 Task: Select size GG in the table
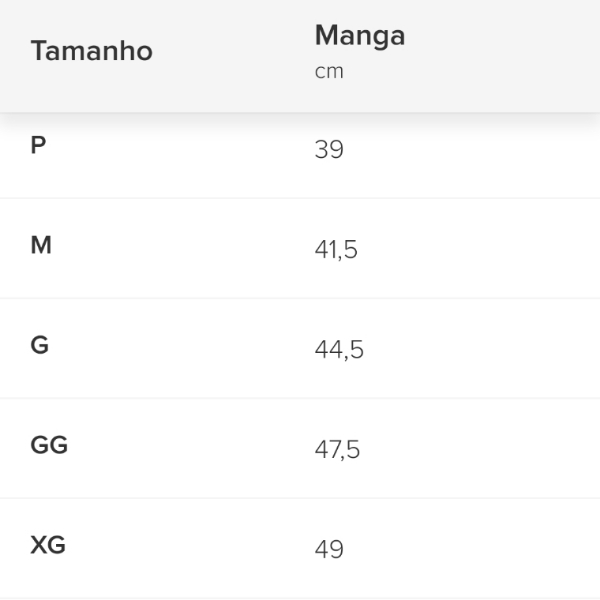(49, 445)
